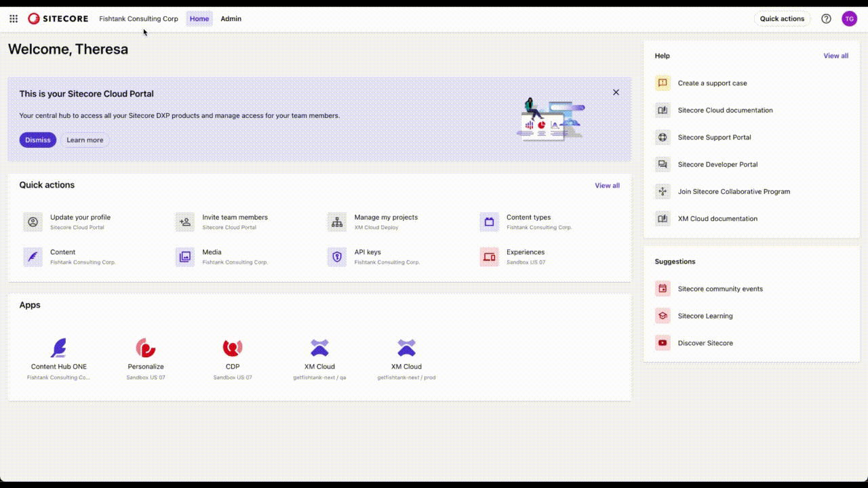Select the Invite team members icon

pos(184,222)
